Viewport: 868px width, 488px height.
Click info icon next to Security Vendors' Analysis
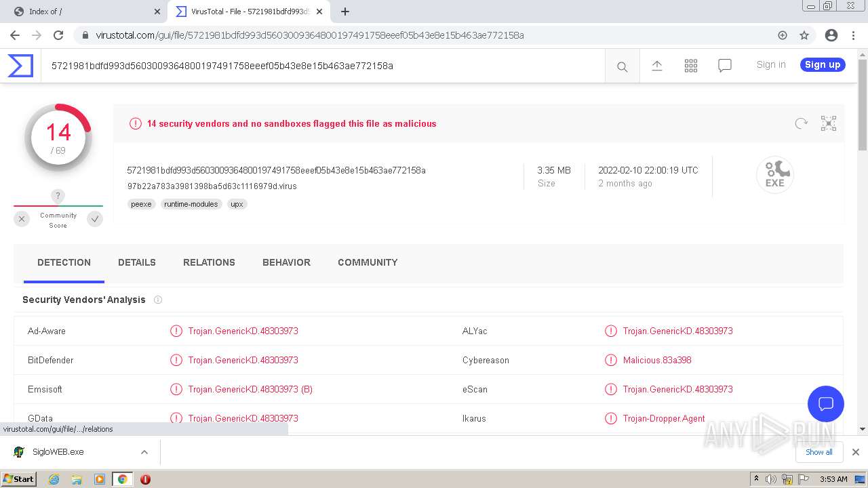(x=158, y=300)
